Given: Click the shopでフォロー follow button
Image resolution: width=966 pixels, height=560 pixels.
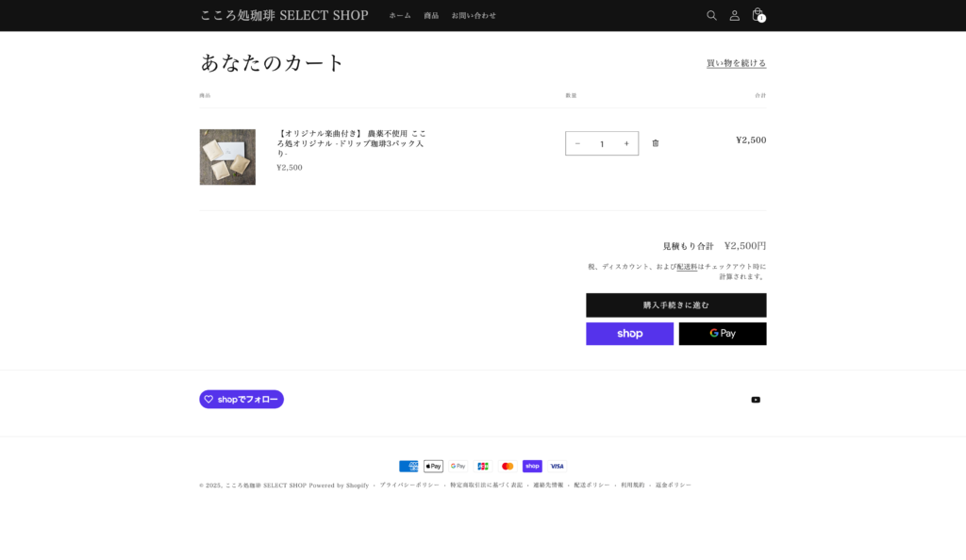Looking at the screenshot, I should (x=241, y=399).
